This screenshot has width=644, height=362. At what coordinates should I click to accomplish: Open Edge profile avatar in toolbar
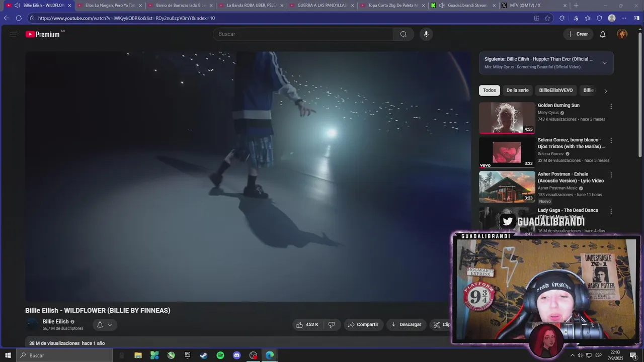(612, 18)
